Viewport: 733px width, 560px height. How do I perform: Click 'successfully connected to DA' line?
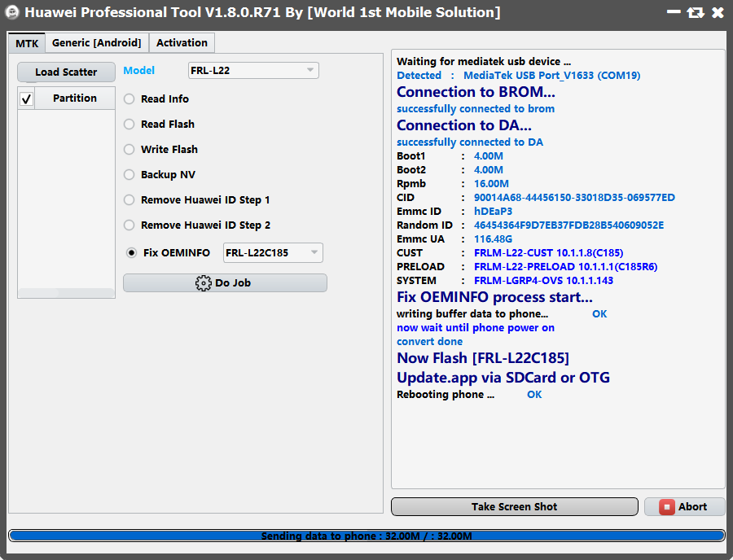pos(470,142)
